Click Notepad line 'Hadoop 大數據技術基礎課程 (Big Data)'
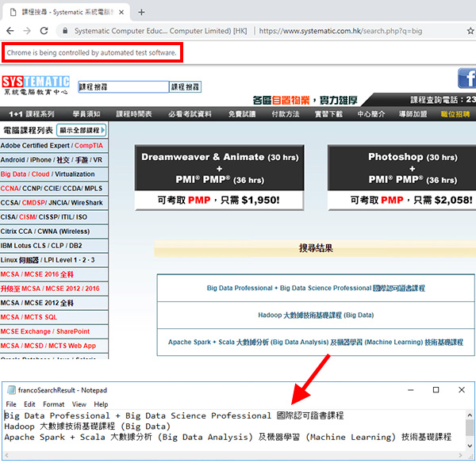This screenshot has height=463, width=476. [87, 427]
